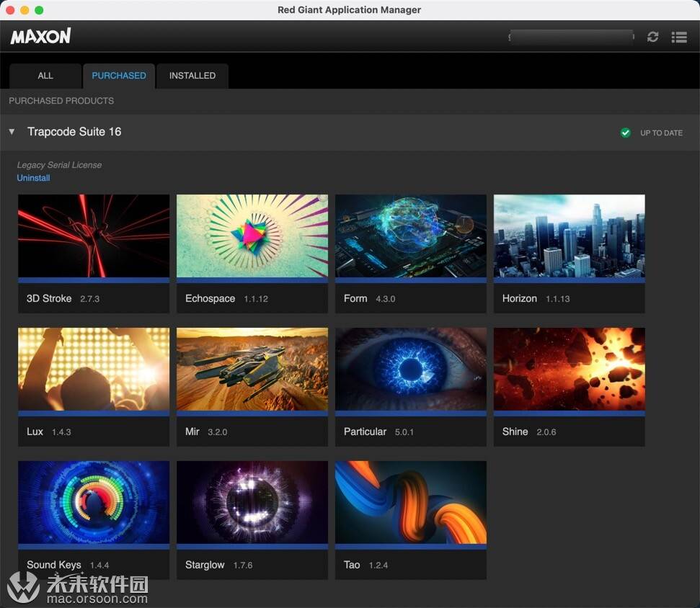Viewport: 700px width, 608px height.
Task: Open the Sound Keys thumbnail
Action: [94, 502]
